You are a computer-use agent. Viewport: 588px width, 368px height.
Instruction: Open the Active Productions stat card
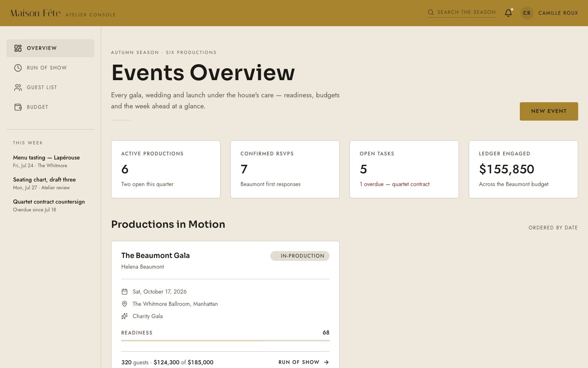tap(166, 169)
